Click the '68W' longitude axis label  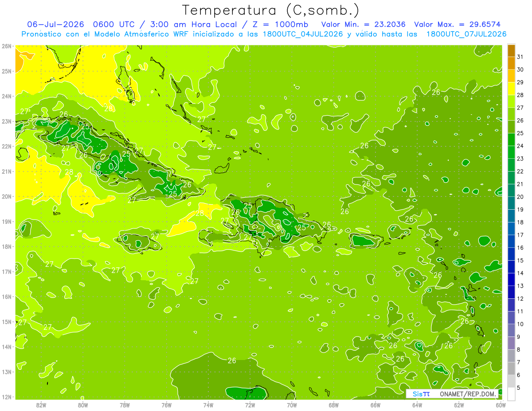tap(334, 405)
